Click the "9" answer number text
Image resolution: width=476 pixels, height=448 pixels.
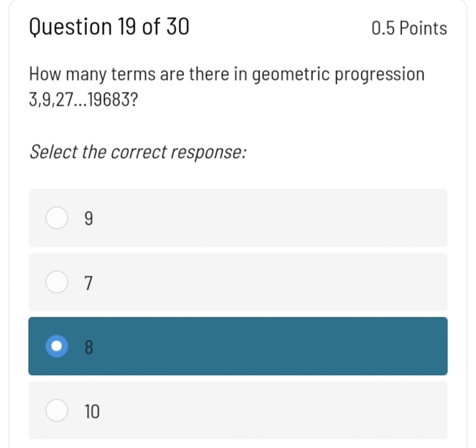[88, 219]
